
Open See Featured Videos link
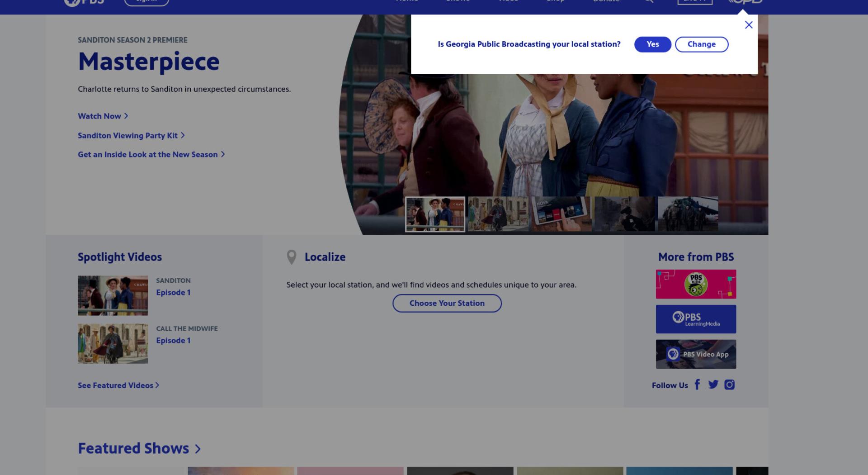pyautogui.click(x=118, y=385)
